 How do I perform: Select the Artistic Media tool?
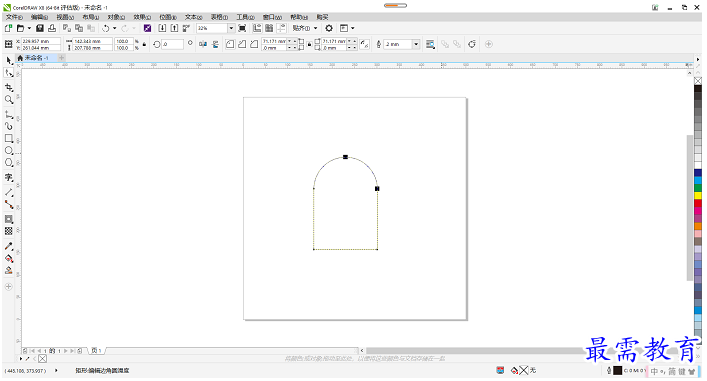(x=9, y=126)
